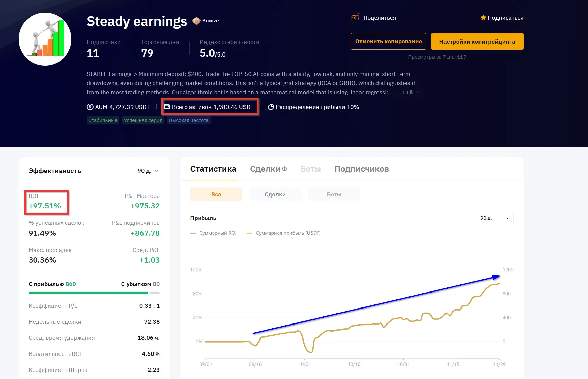Click Отменить копирование button
This screenshot has height=379, width=588.
[388, 41]
